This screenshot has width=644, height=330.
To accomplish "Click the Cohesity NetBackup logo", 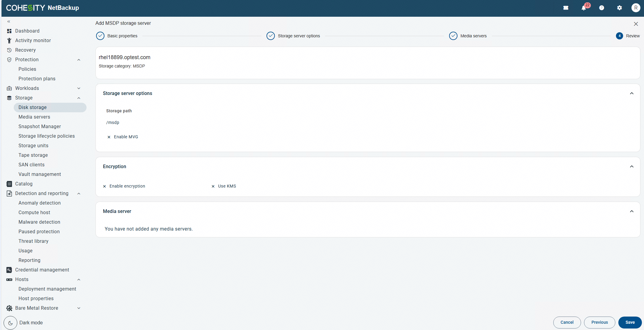I will 42,8.
